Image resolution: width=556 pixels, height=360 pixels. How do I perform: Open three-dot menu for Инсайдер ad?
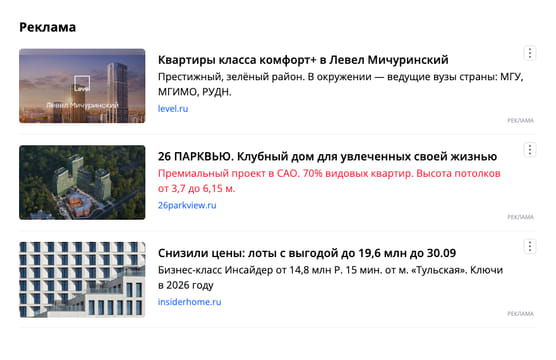[530, 246]
